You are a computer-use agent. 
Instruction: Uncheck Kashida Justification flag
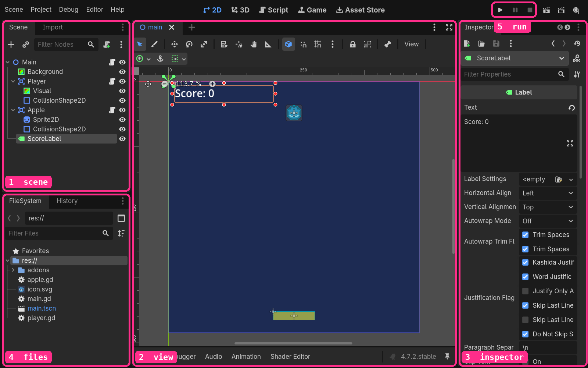point(526,262)
